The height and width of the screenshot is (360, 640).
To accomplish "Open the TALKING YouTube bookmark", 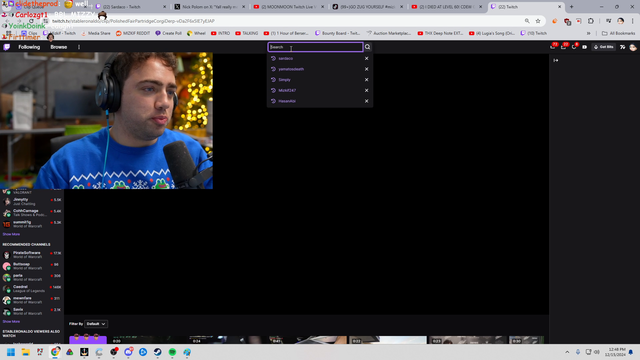I will pyautogui.click(x=247, y=33).
